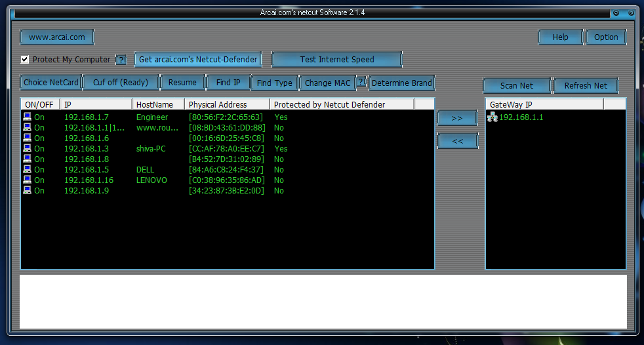The width and height of the screenshot is (644, 345).
Task: Click Refresh Net button
Action: click(586, 86)
